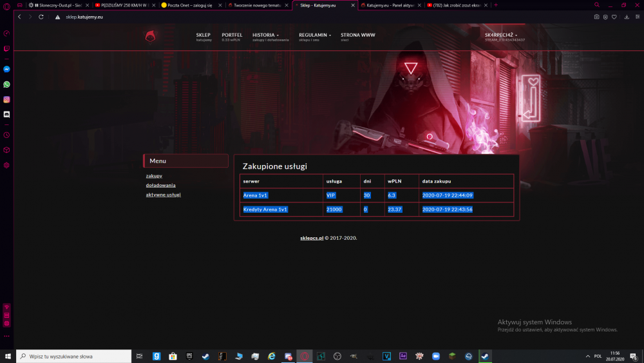Image resolution: width=644 pixels, height=363 pixels.
Task: Expand the REGULAMIN dropdown menu
Action: pos(315,37)
